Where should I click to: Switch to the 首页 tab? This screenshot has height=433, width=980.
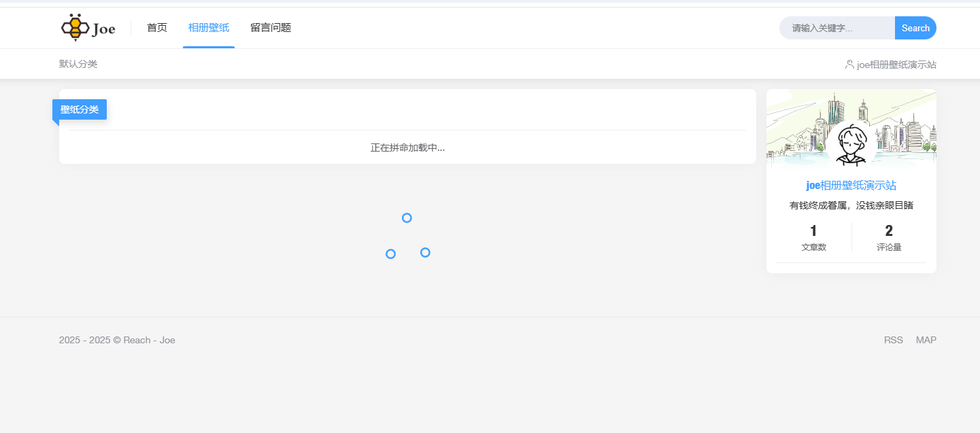tap(156, 27)
